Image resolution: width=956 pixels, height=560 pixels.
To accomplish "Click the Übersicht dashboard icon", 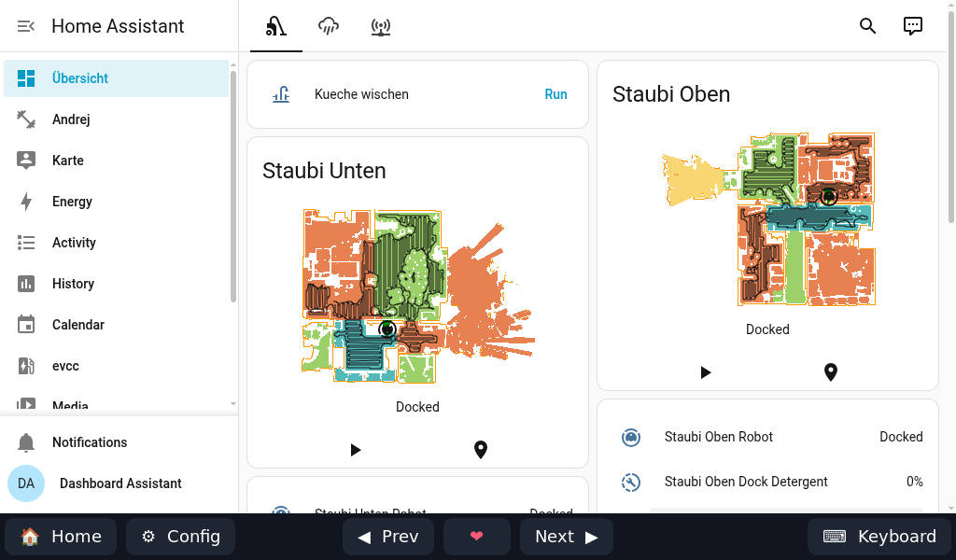I will [x=26, y=78].
